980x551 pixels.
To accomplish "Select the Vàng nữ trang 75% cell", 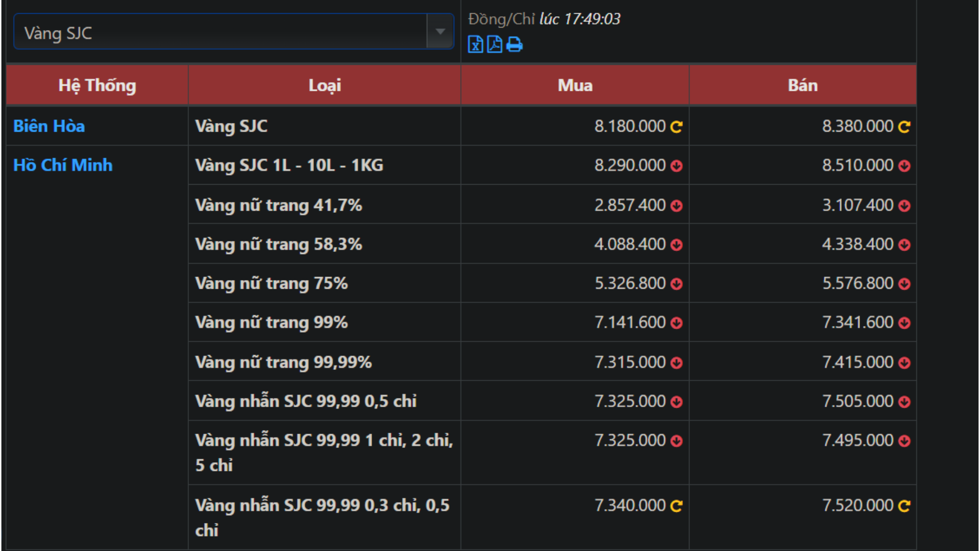I will pos(325,283).
